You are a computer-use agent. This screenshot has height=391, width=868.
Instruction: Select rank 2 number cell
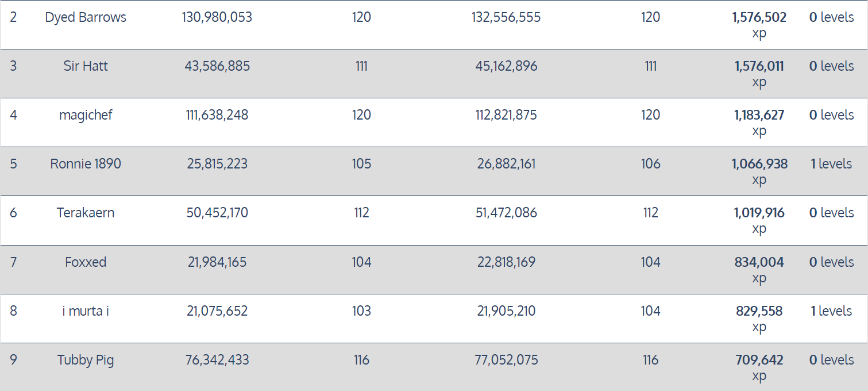[13, 17]
